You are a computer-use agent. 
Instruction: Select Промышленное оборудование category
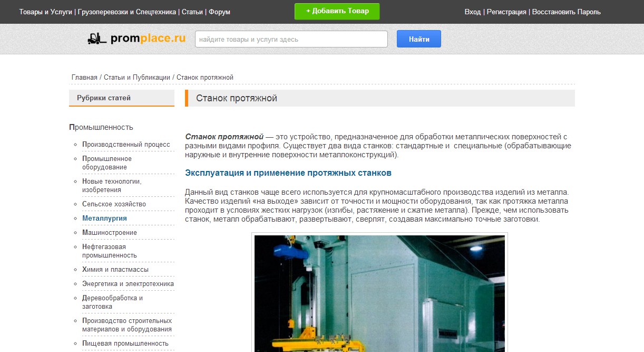coord(107,163)
